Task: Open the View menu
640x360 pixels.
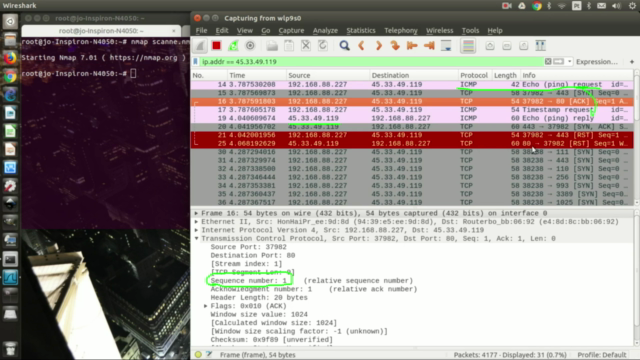Action: click(x=244, y=31)
